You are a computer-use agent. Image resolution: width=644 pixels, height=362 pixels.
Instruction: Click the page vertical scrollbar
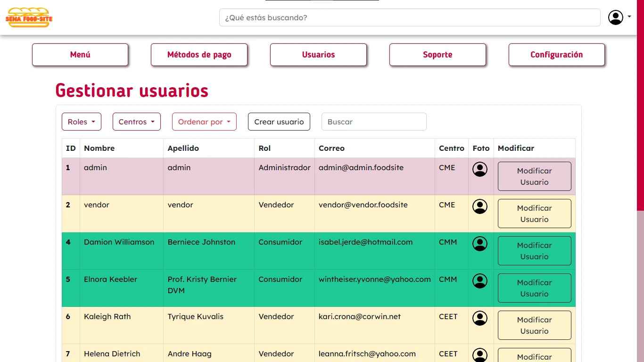click(640, 105)
